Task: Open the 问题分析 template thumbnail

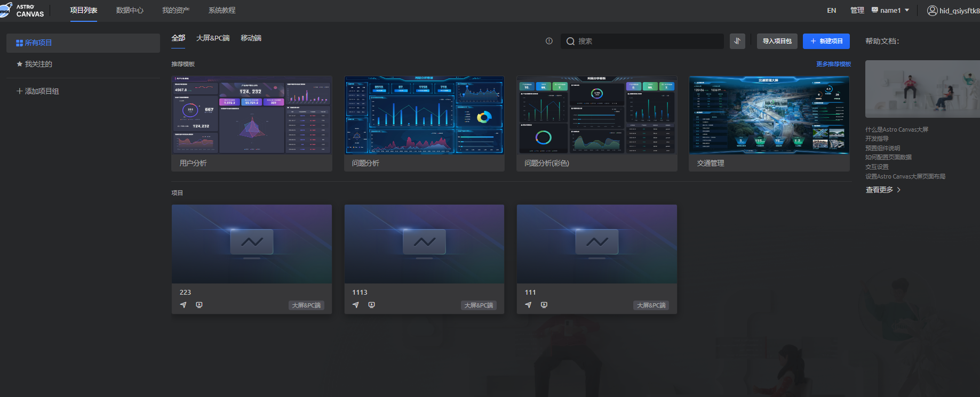Action: pyautogui.click(x=424, y=115)
